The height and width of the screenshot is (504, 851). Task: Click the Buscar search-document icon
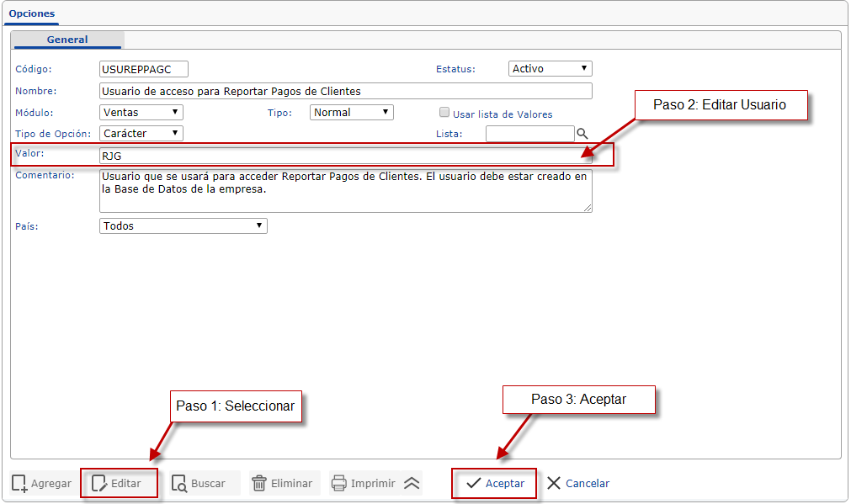(179, 484)
